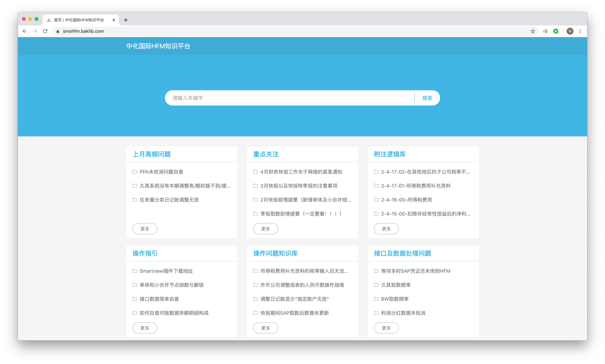Screen dimensions: 605x364
Task: Open article Smartview插件下载地址
Action: (166, 271)
